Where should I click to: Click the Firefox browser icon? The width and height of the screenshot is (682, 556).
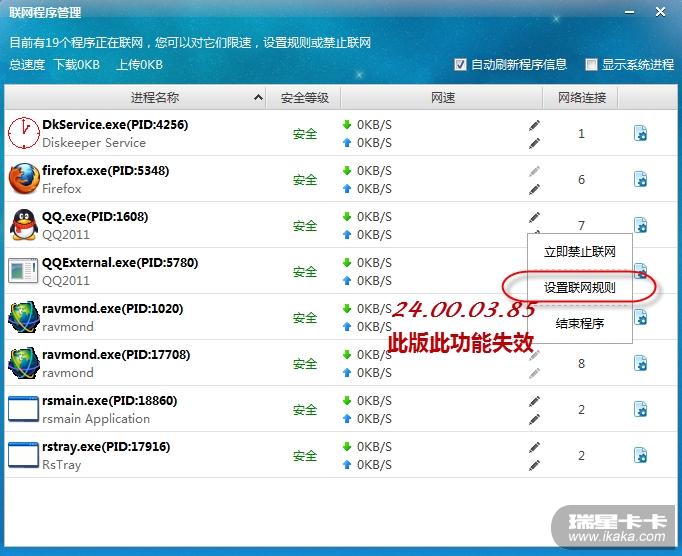(24, 178)
